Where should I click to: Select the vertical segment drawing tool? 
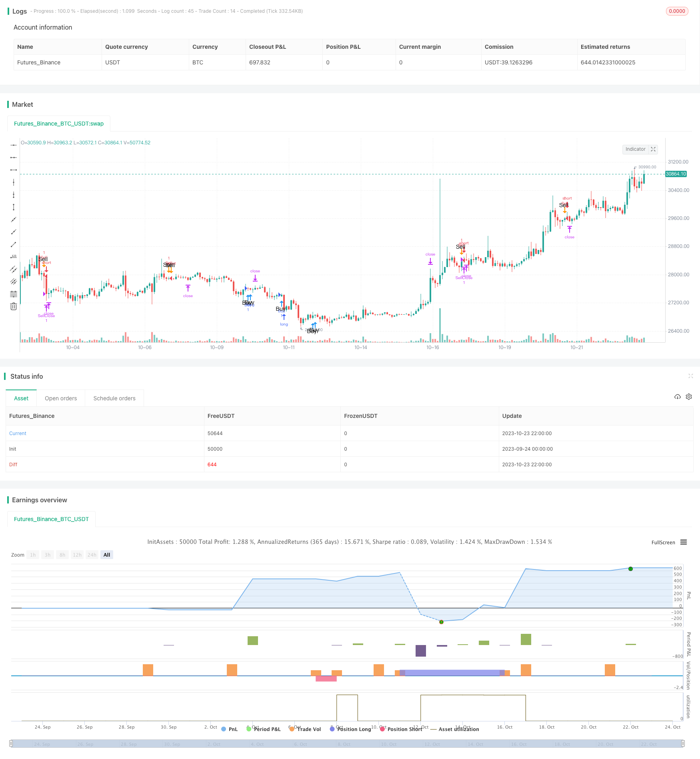point(14,207)
